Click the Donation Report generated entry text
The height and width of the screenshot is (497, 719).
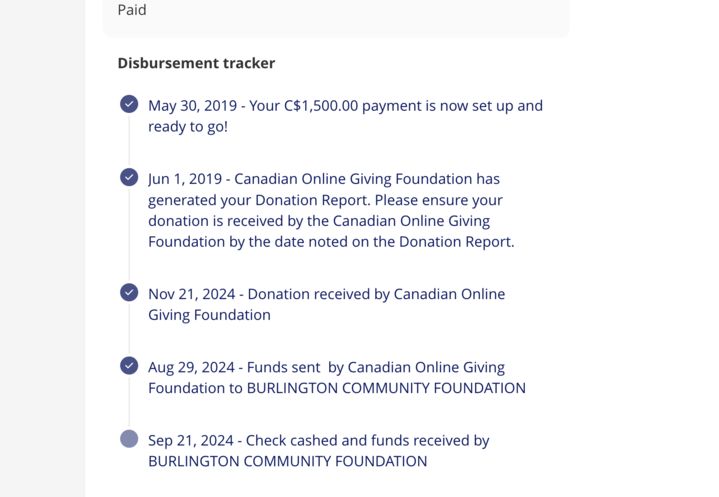click(331, 210)
